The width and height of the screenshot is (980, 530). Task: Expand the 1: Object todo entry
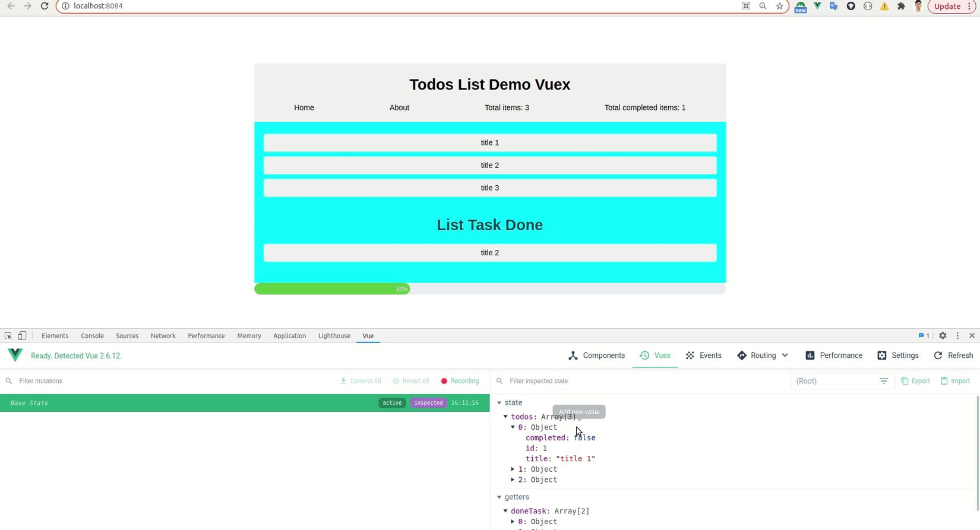pyautogui.click(x=513, y=469)
